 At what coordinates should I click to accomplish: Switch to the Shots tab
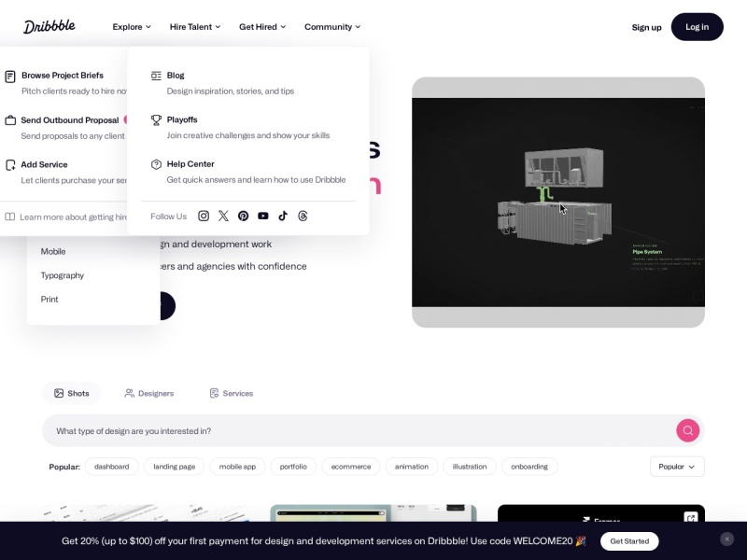[72, 393]
